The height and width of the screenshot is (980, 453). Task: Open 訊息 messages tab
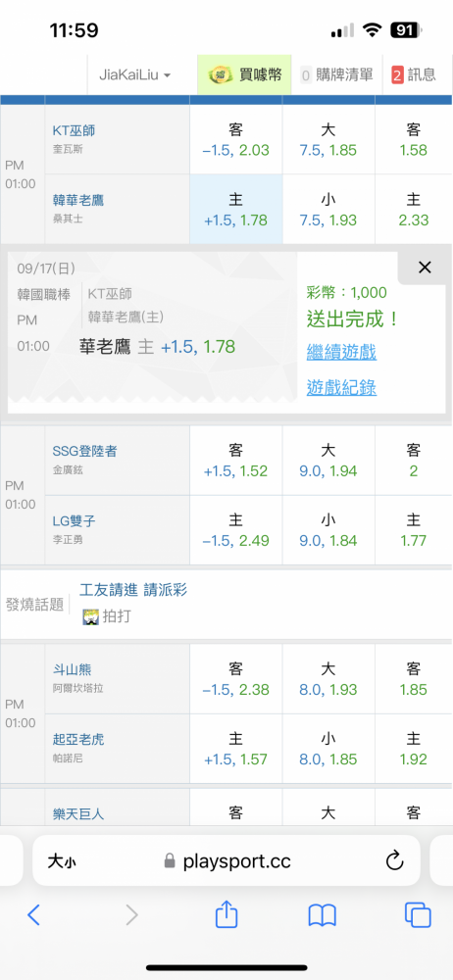(x=414, y=75)
